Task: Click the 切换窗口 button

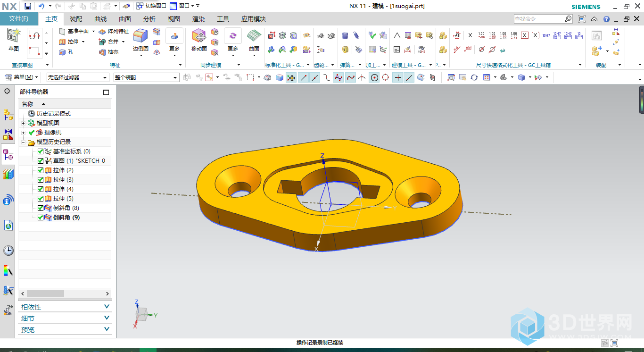Action: (x=151, y=6)
